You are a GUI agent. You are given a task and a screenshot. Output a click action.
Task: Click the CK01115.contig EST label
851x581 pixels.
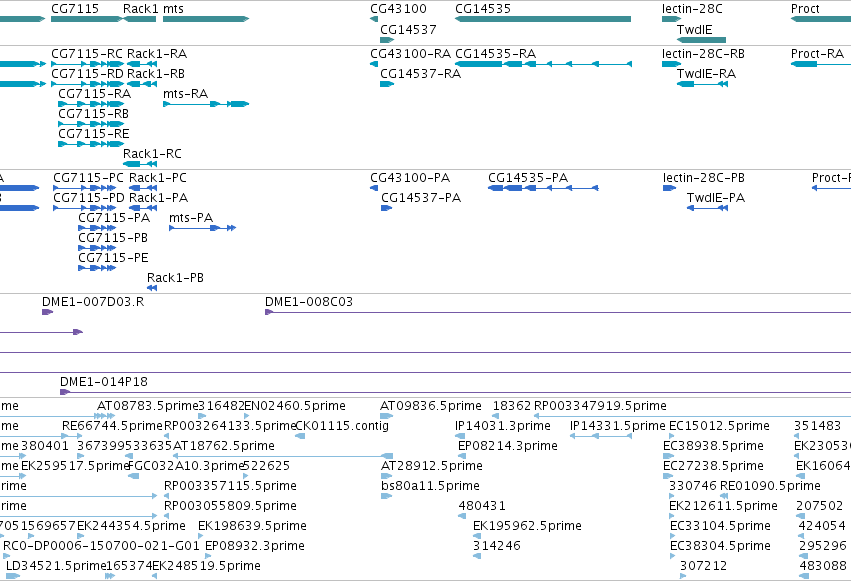pyautogui.click(x=342, y=426)
